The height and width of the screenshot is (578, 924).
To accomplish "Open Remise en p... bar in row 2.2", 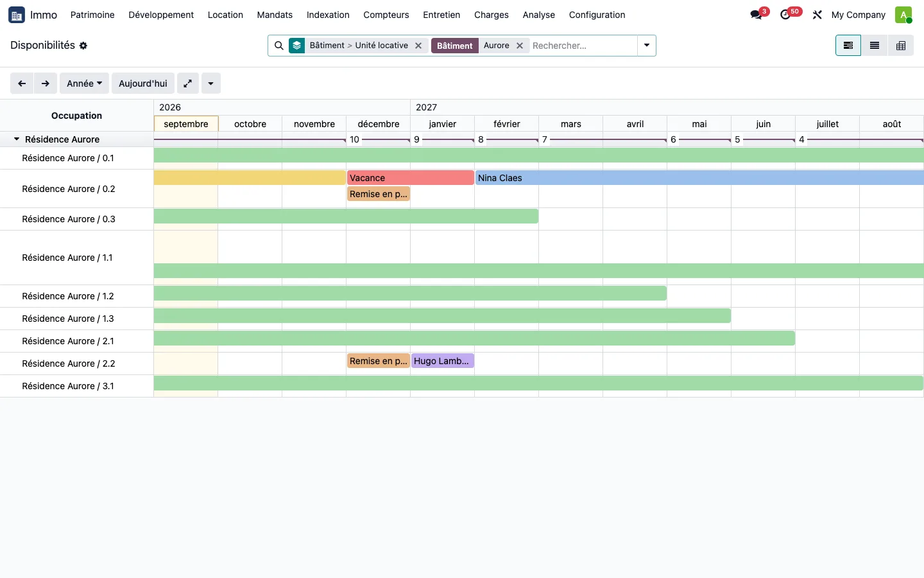I will (x=379, y=361).
